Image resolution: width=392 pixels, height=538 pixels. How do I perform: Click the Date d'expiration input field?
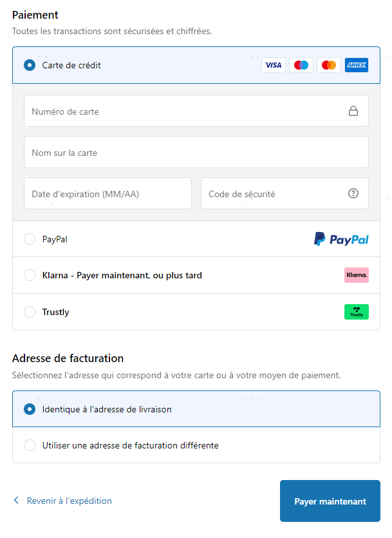tap(107, 193)
